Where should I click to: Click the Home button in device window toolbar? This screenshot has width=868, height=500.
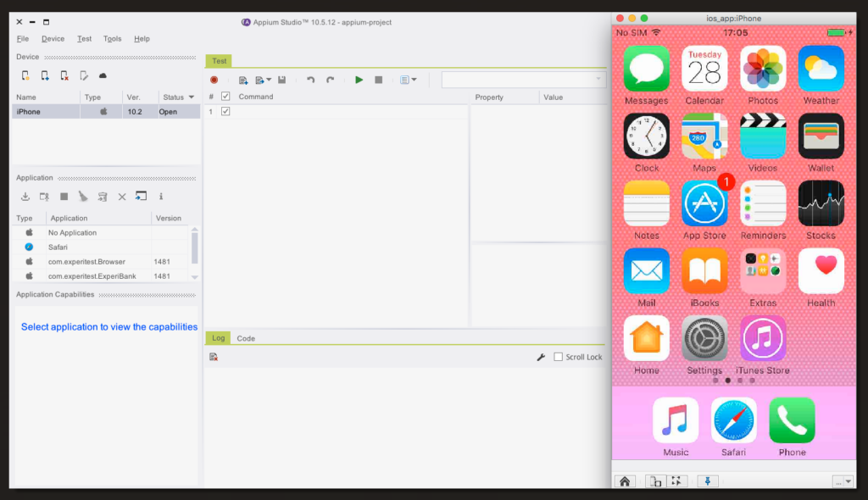(x=625, y=481)
